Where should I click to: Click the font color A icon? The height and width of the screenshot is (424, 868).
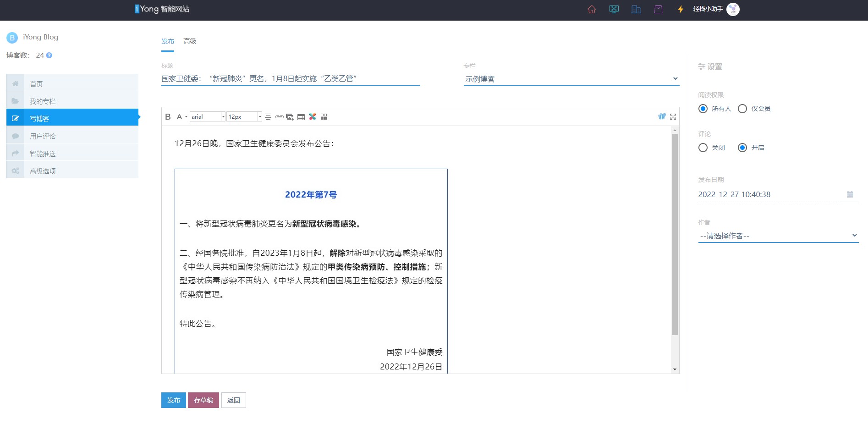coord(180,117)
